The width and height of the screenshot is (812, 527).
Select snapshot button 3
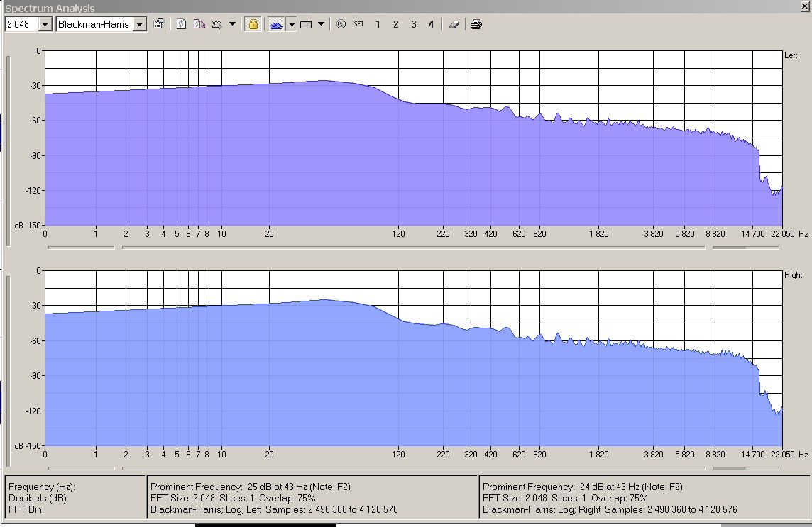[x=414, y=24]
